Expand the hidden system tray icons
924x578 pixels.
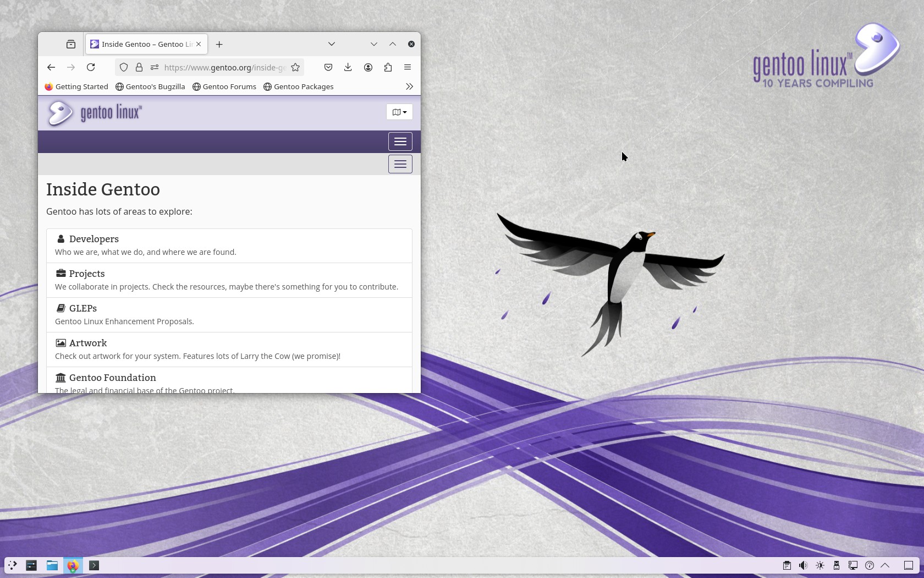click(x=885, y=565)
